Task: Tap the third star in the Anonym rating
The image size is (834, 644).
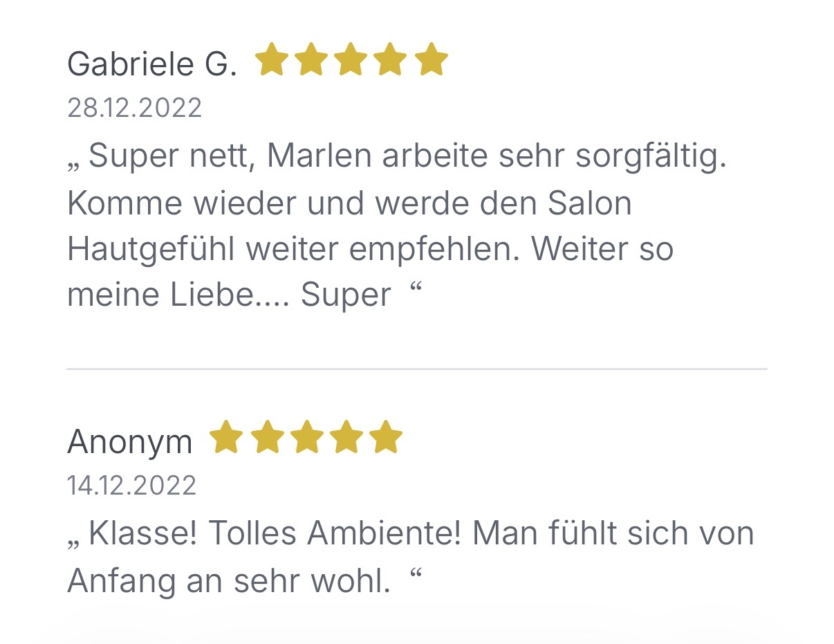Action: [x=306, y=437]
